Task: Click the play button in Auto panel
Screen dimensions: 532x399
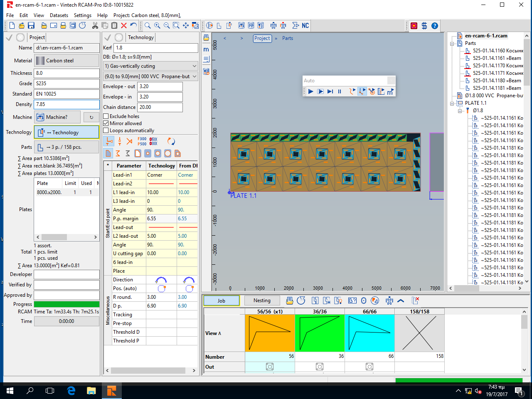Action: click(x=310, y=91)
